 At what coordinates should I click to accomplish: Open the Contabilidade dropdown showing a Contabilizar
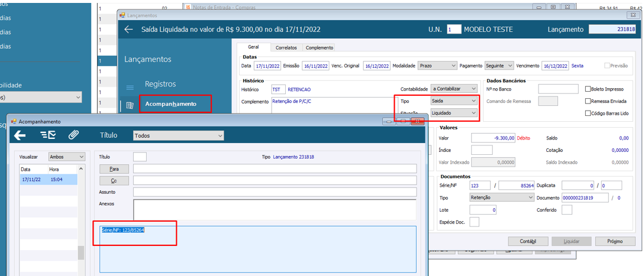454,89
